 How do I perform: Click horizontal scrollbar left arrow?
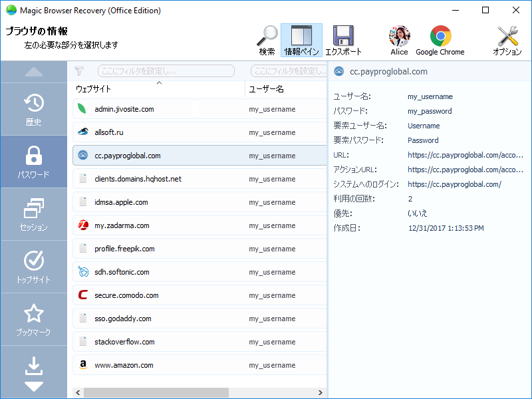78,392
